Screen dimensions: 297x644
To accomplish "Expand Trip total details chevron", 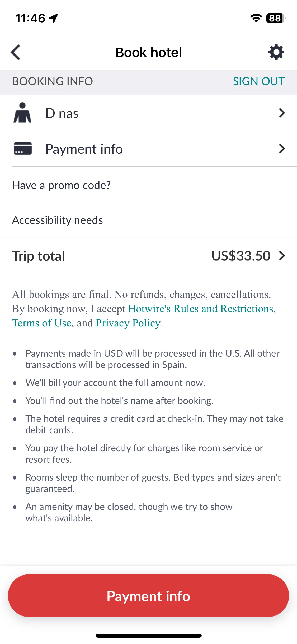I will pos(282,256).
